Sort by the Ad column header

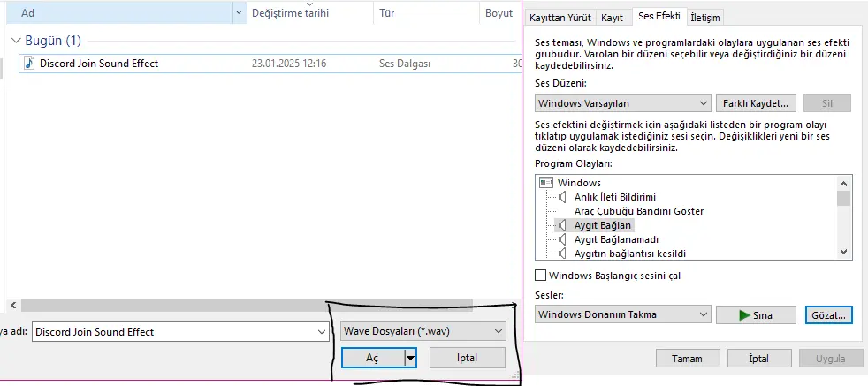[120, 12]
